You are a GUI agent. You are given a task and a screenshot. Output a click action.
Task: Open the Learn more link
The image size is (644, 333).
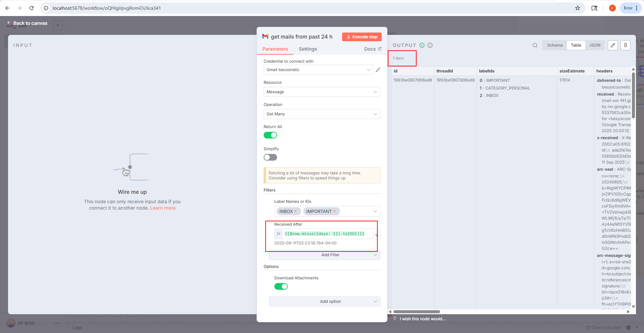[163, 208]
